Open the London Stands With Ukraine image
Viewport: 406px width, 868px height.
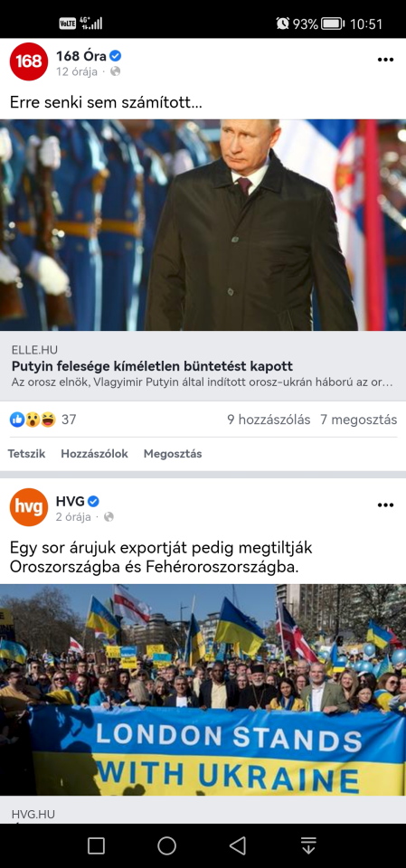coord(203,690)
